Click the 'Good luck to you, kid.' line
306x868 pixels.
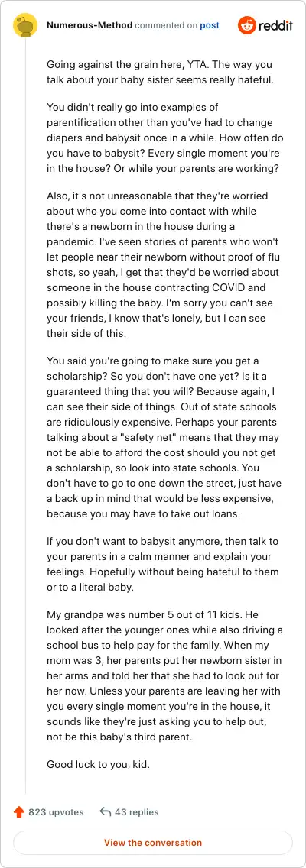(99, 765)
